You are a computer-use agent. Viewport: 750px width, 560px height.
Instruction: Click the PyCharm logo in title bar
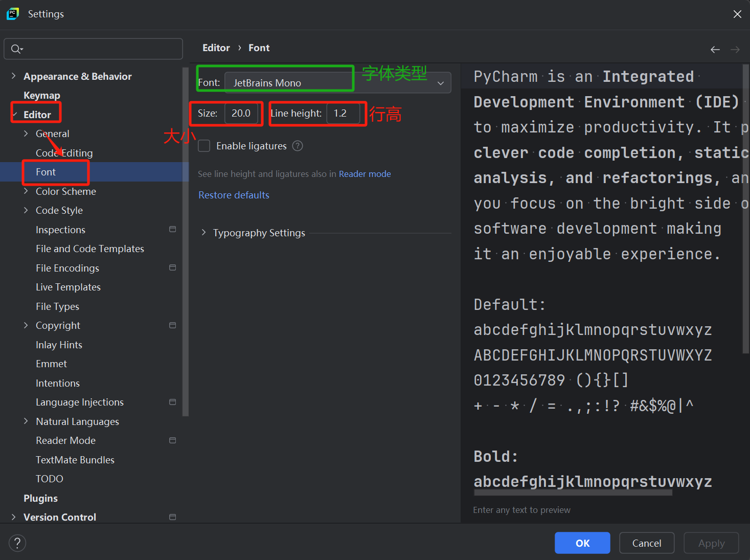[x=13, y=14]
